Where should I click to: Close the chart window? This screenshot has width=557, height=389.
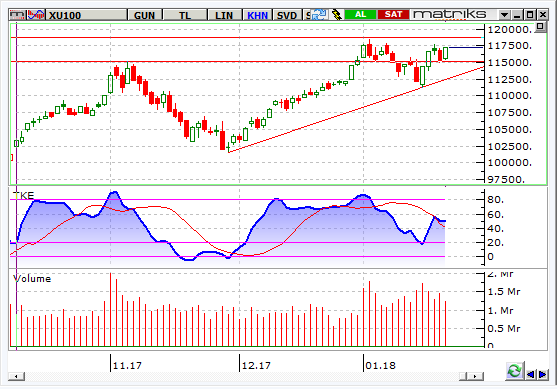542,15
